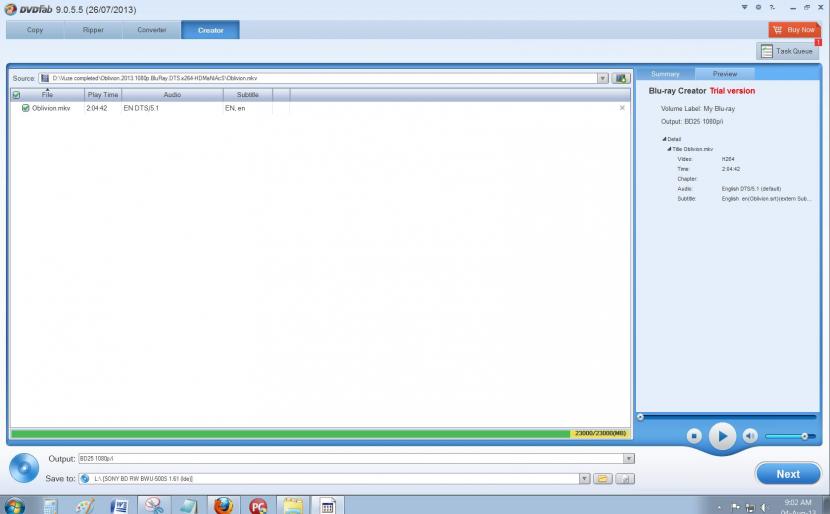Select the Oblivion.mkv file name
The height and width of the screenshot is (514, 830).
(x=51, y=108)
